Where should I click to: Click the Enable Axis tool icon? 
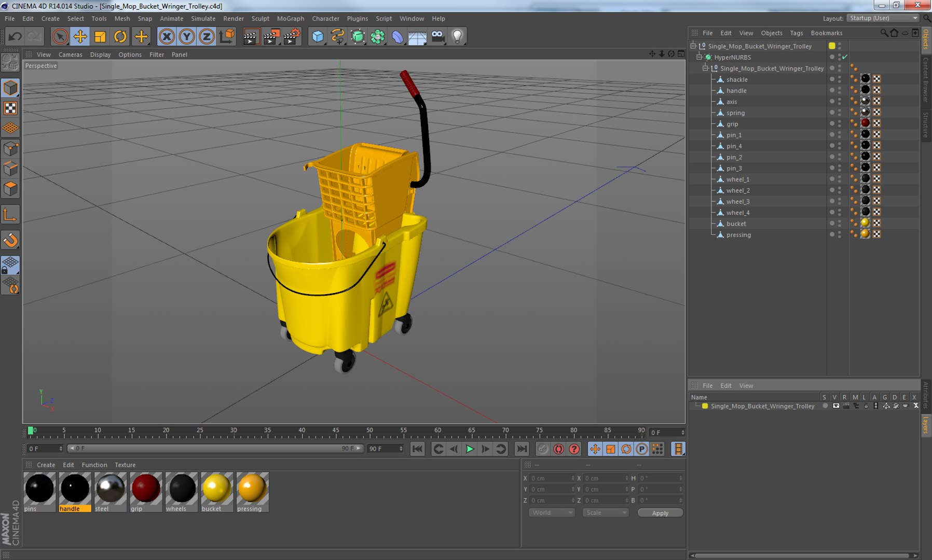pyautogui.click(x=10, y=215)
